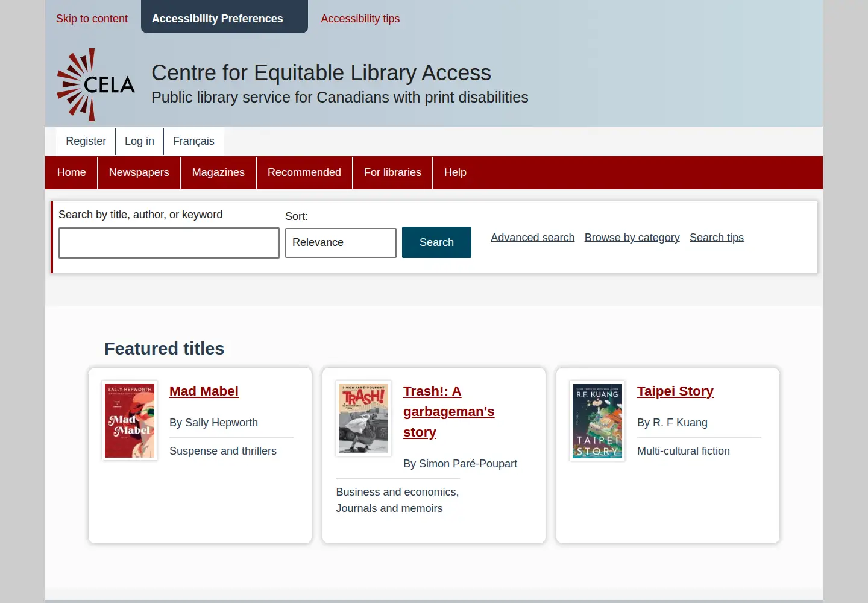Screen dimensions: 868x603
Task: Open the Taipei Story title link
Action: [x=675, y=391]
